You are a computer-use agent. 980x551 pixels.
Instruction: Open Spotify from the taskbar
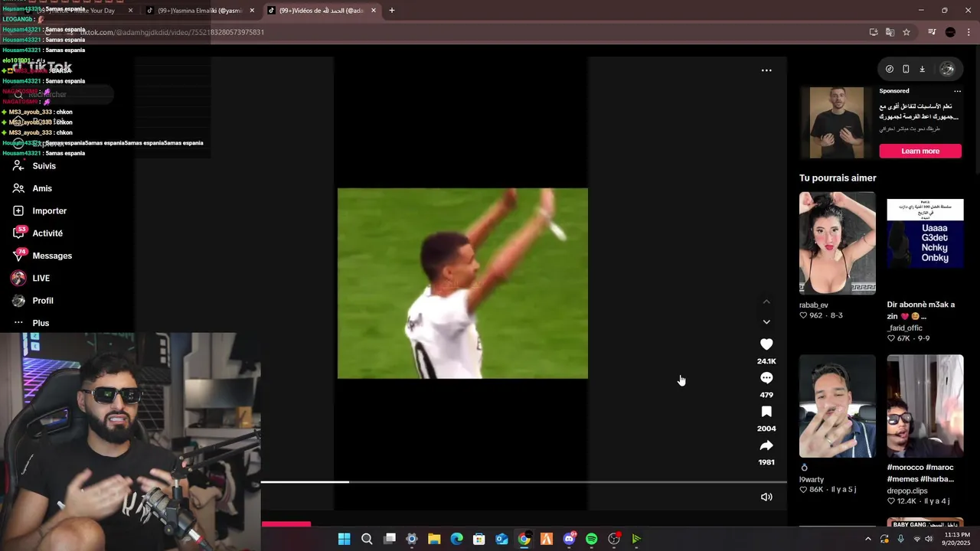click(591, 539)
